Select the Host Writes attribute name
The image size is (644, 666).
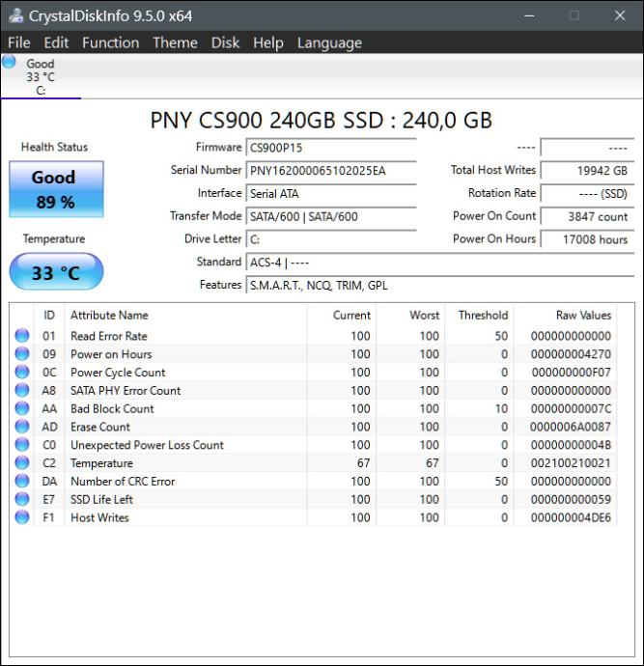click(x=99, y=517)
